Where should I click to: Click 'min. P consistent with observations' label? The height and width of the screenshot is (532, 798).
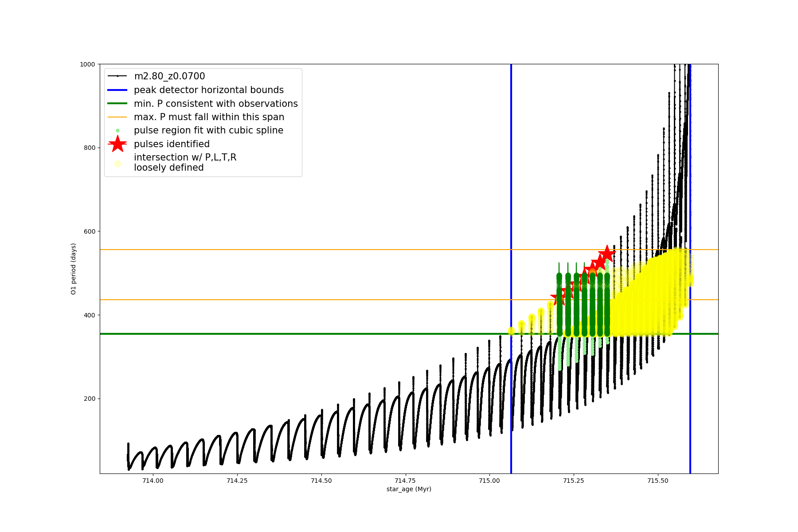pyautogui.click(x=215, y=104)
